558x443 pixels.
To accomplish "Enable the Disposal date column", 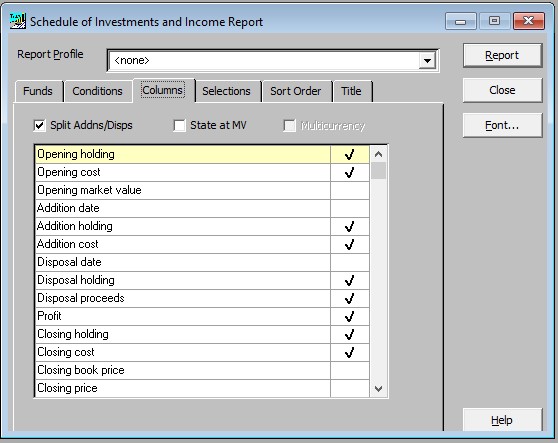I will (350, 263).
